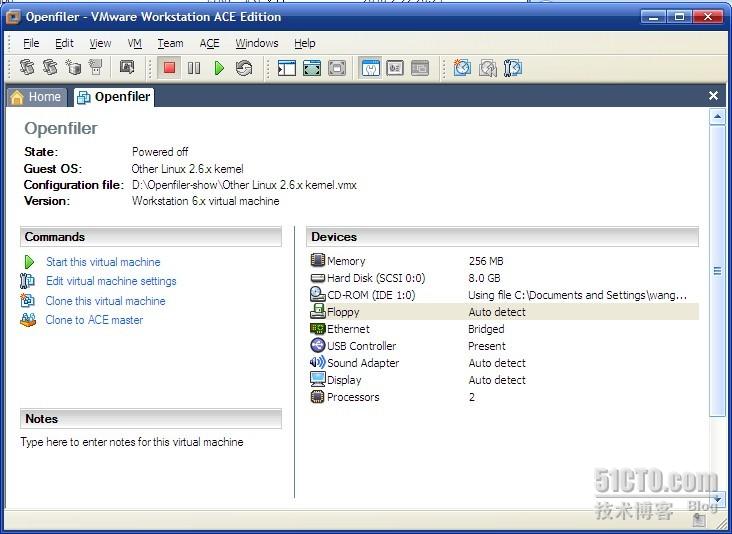Take a snapshot using the toolbar icon
This screenshot has height=534, width=732.
tap(462, 68)
